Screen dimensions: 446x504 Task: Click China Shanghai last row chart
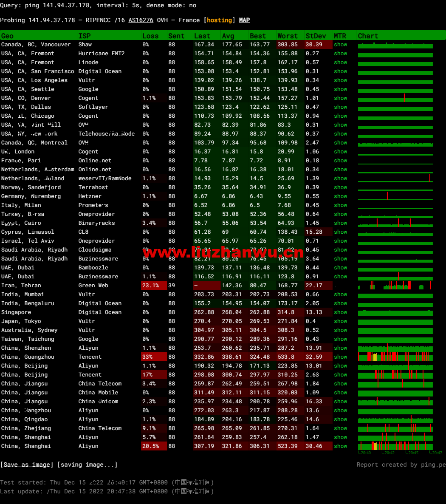click(395, 446)
